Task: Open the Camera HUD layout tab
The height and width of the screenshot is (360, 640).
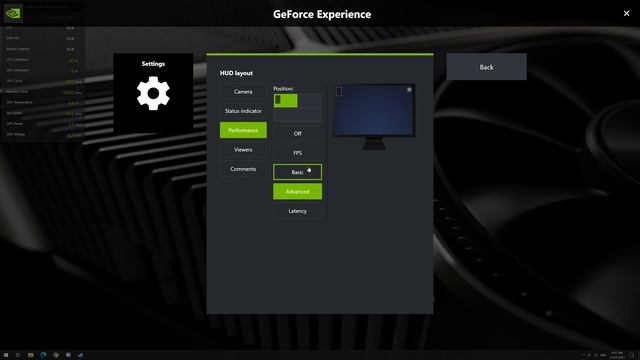Action: click(x=243, y=91)
